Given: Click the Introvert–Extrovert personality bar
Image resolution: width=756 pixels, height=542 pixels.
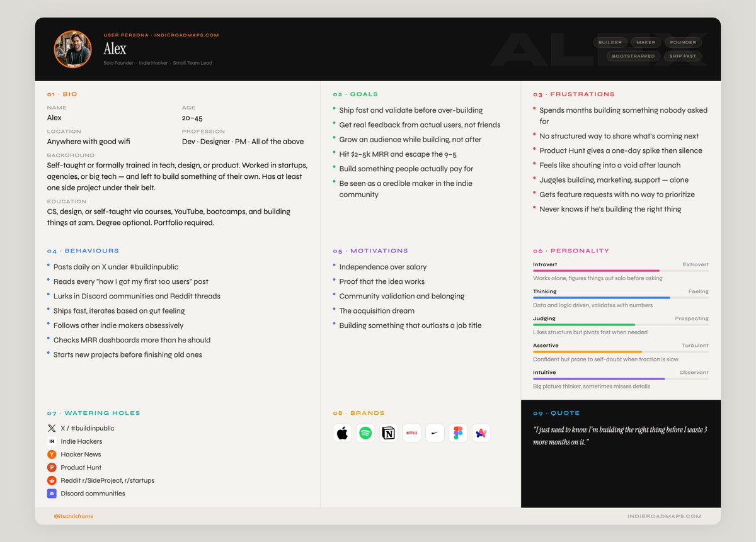Looking at the screenshot, I should click(621, 271).
